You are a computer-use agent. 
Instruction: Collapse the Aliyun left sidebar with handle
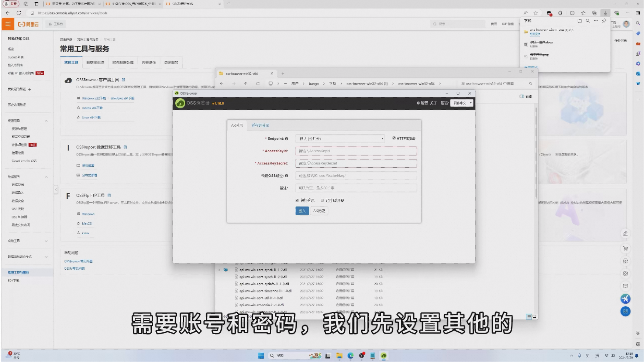(x=56, y=189)
